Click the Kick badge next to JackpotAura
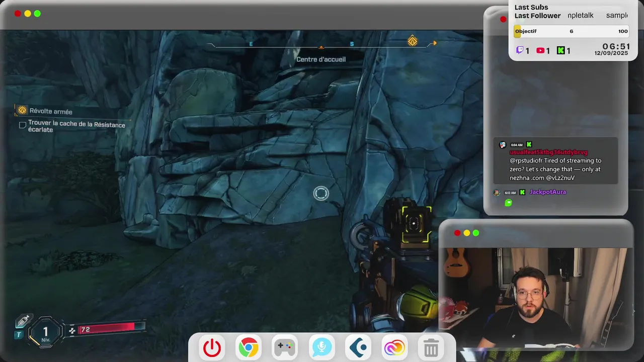 pyautogui.click(x=522, y=192)
